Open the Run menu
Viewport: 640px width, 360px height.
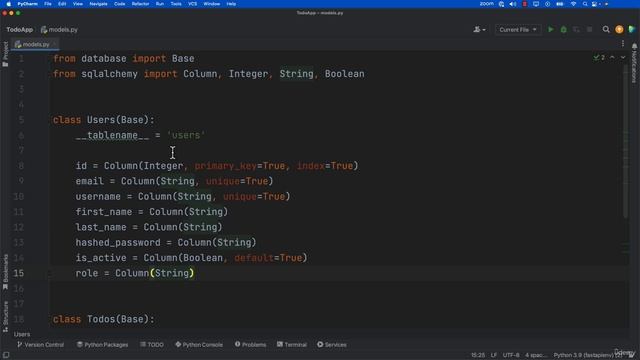pos(160,4)
